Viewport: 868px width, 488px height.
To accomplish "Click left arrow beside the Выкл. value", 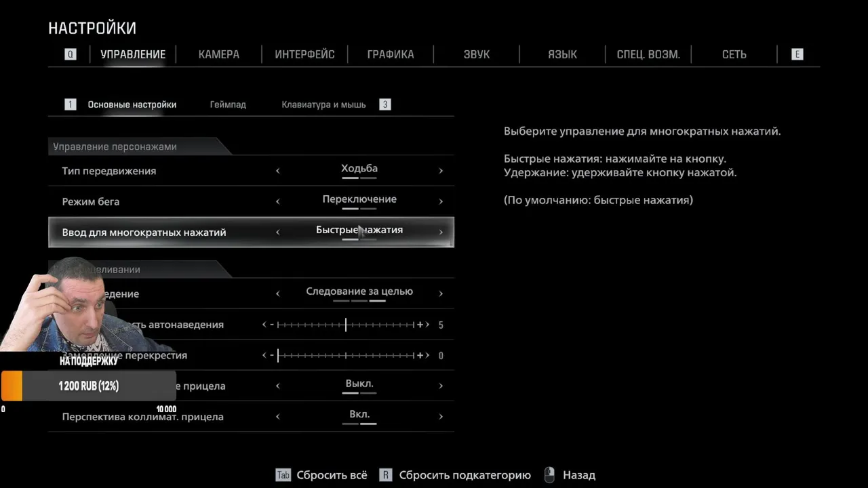I will coord(277,386).
